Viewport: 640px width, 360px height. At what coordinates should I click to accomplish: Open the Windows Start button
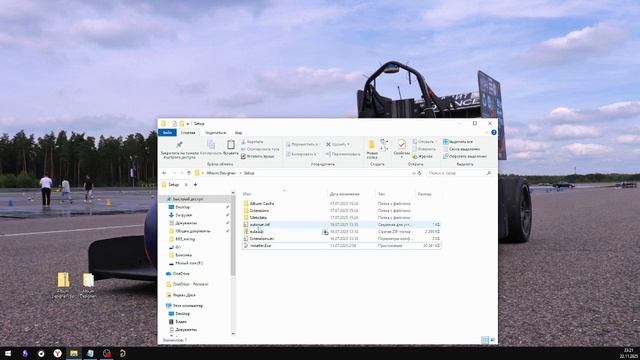(8, 353)
